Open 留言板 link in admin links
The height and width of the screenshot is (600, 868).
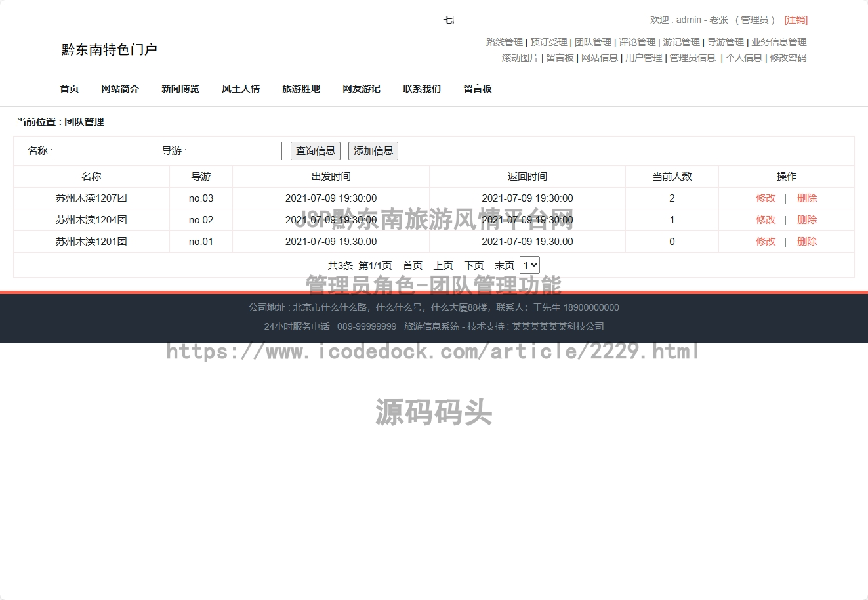pyautogui.click(x=560, y=58)
